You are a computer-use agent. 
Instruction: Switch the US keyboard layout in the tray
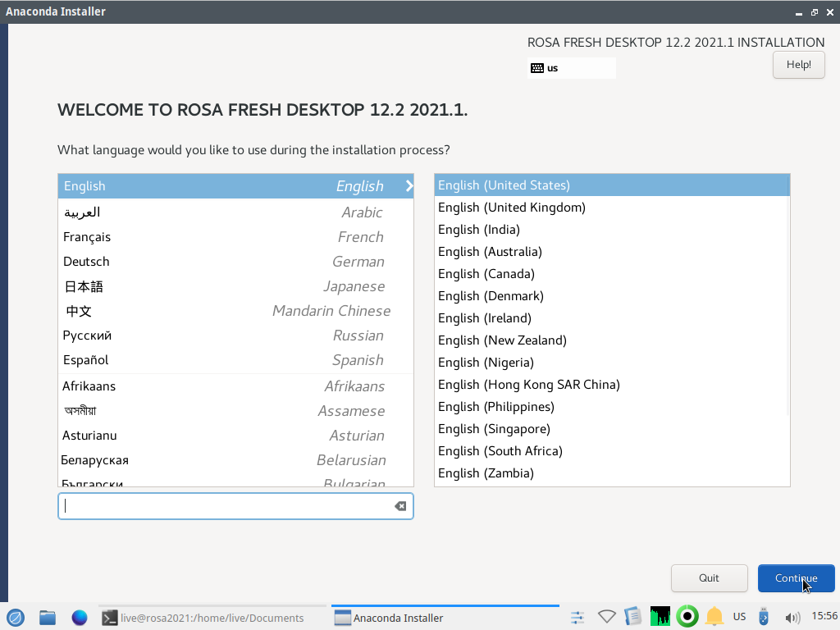click(x=739, y=617)
